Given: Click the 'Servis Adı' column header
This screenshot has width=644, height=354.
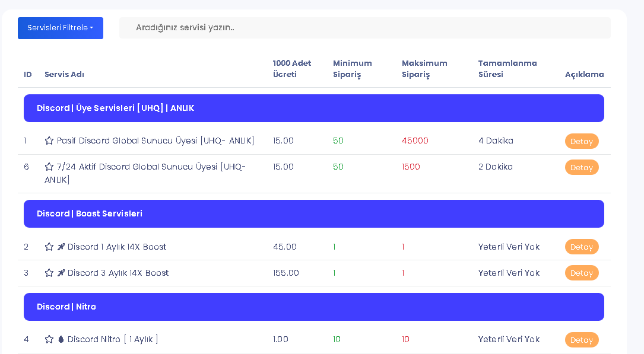Looking at the screenshot, I should 64,74.
